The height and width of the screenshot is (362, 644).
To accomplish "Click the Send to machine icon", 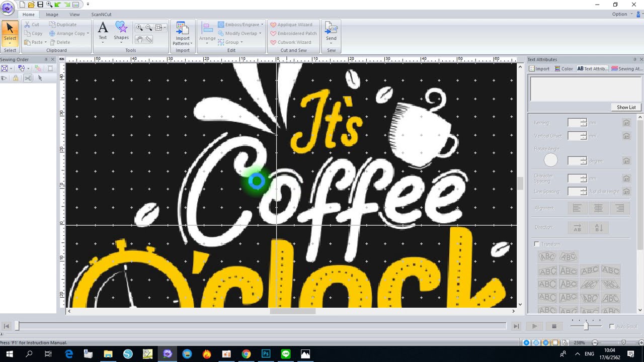I will [331, 33].
